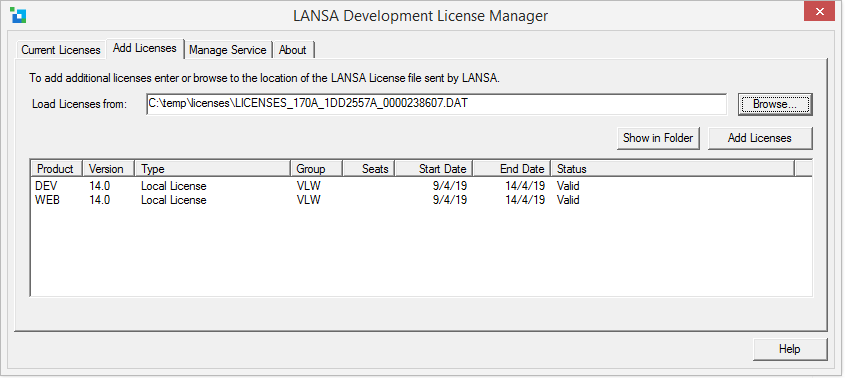Click Local License type in WEB row
This screenshot has height=378, width=845.
174,200
